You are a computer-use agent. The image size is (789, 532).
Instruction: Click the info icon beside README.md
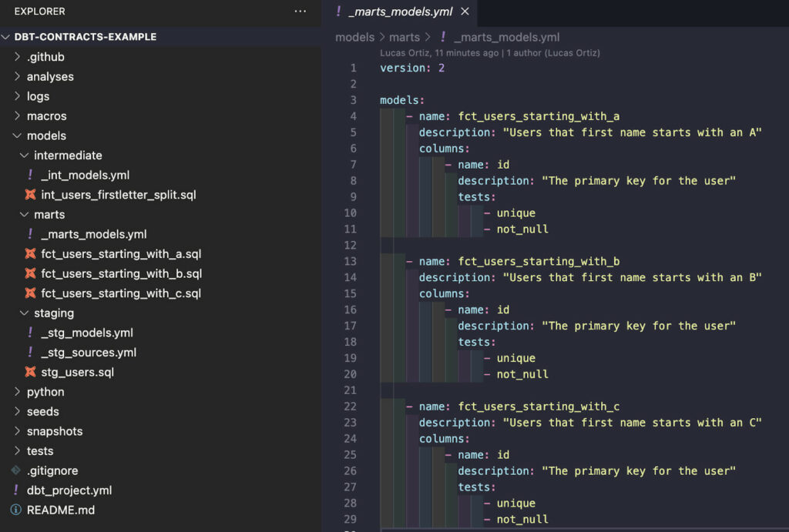pos(16,510)
